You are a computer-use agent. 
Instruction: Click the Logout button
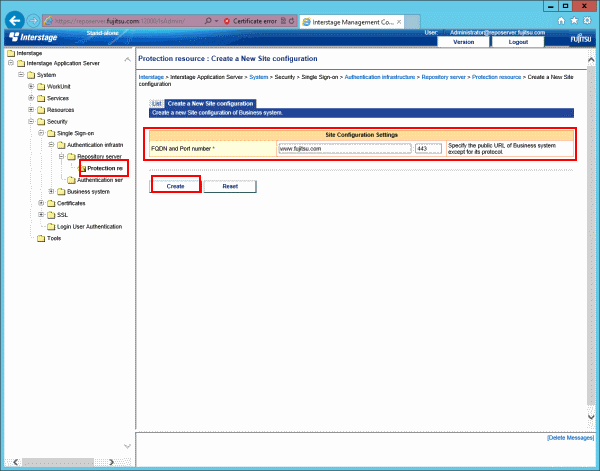pyautogui.click(x=518, y=42)
